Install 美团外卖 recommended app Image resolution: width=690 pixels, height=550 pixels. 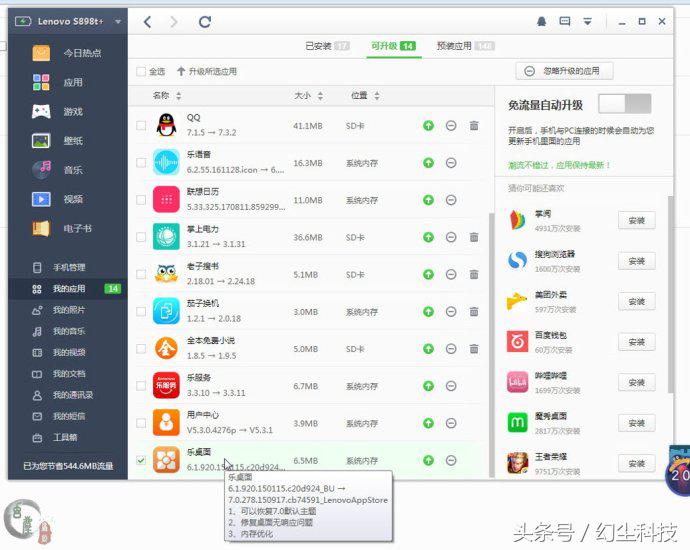coord(636,301)
